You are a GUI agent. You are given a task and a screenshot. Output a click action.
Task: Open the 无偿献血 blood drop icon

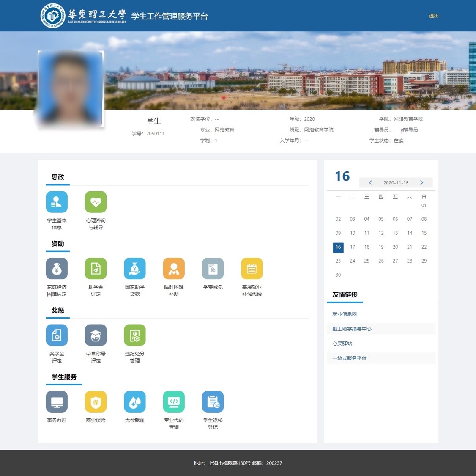pyautogui.click(x=135, y=402)
